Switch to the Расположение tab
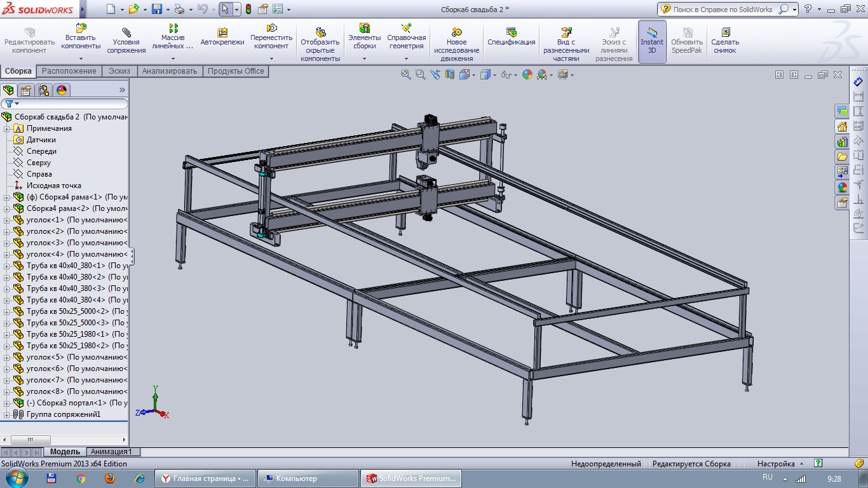 (69, 71)
